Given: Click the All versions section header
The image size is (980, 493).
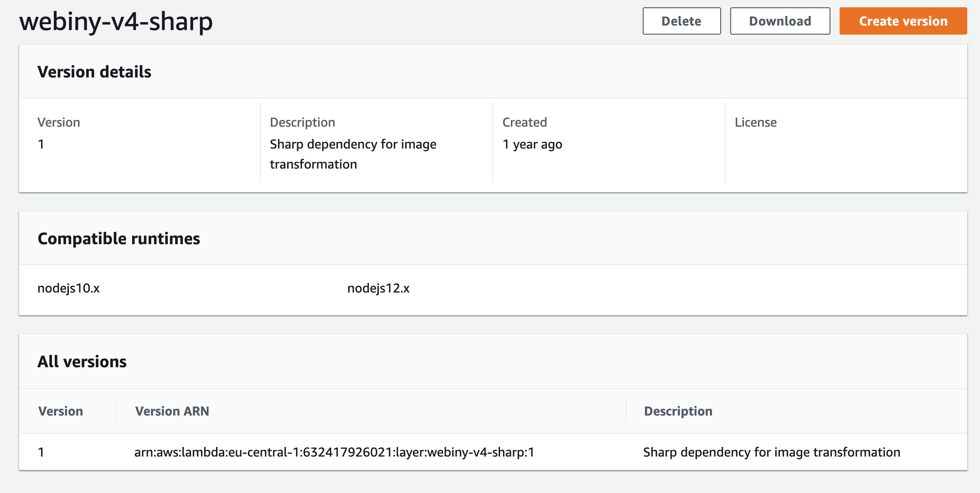Looking at the screenshot, I should [83, 361].
